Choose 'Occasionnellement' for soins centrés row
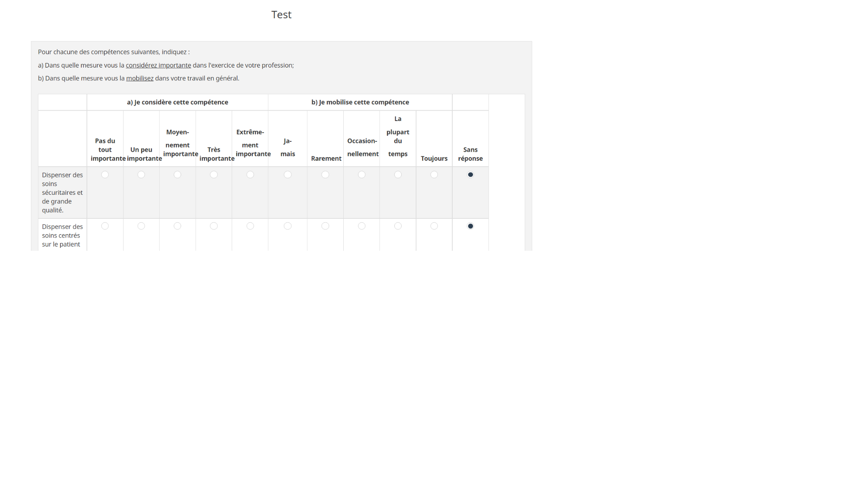Screen dimensions: 849x504 pyautogui.click(x=361, y=226)
